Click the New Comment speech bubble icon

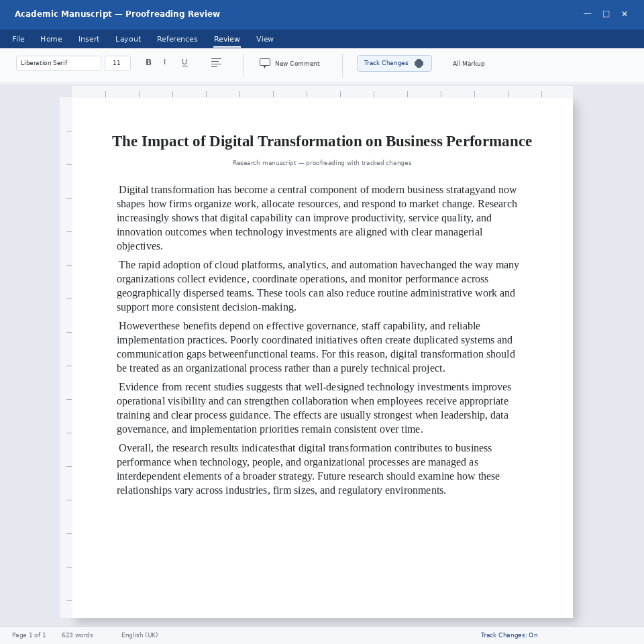click(265, 63)
